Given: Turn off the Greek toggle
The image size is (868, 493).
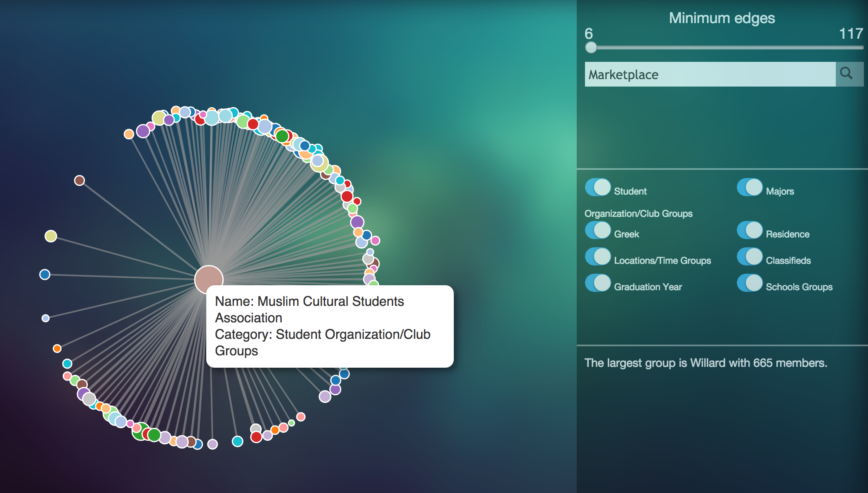Looking at the screenshot, I should [598, 230].
